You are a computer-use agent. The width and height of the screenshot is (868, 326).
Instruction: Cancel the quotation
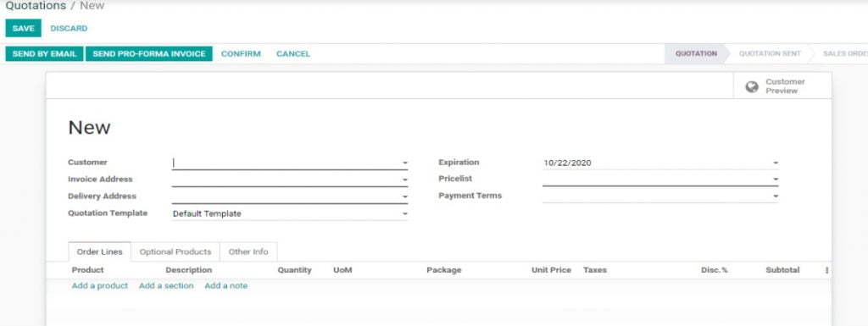coord(293,53)
